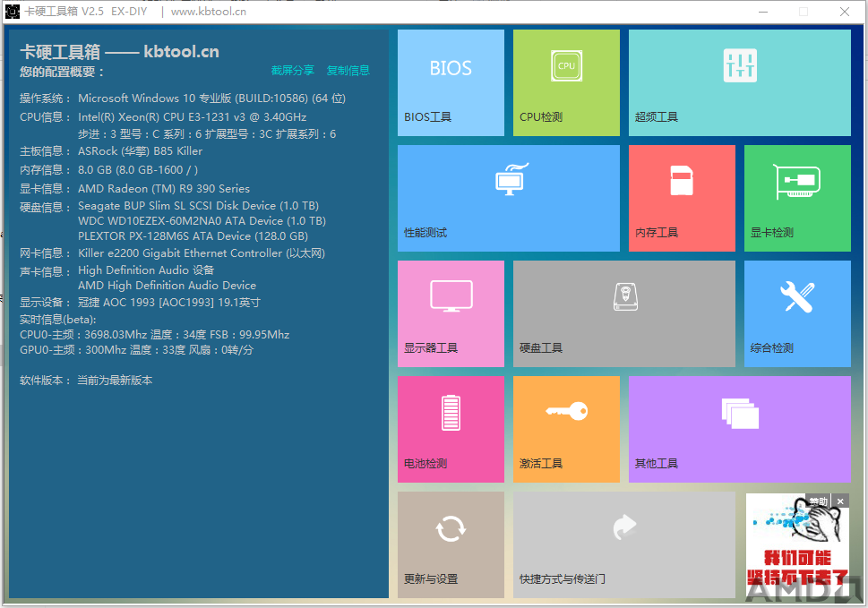
Task: Open the 其他工具 tile
Action: [x=740, y=429]
